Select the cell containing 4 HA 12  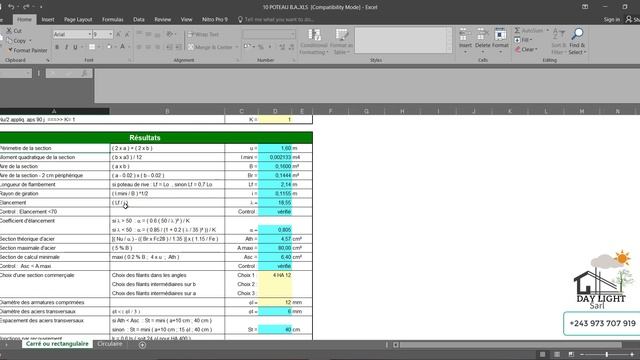pos(275,275)
